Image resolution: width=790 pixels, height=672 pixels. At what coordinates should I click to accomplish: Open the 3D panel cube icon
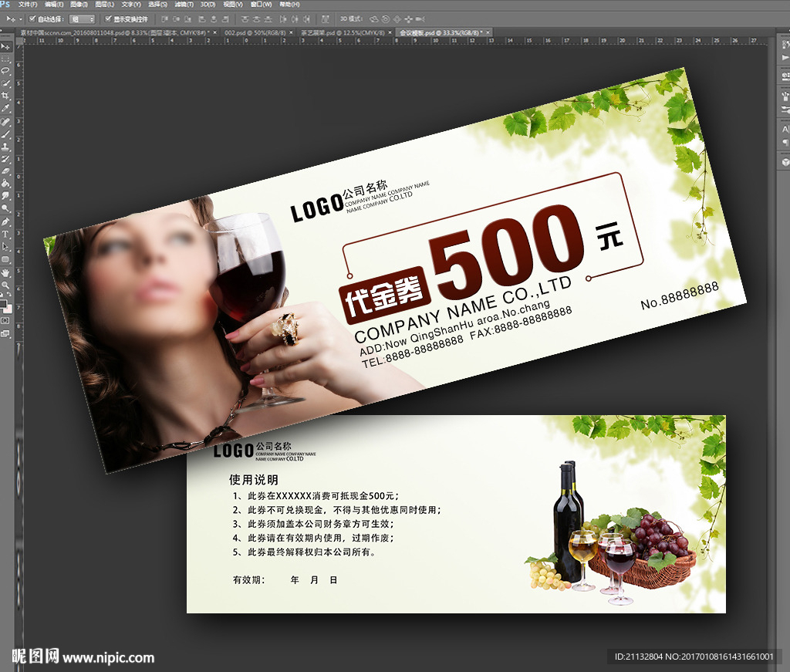tap(785, 162)
